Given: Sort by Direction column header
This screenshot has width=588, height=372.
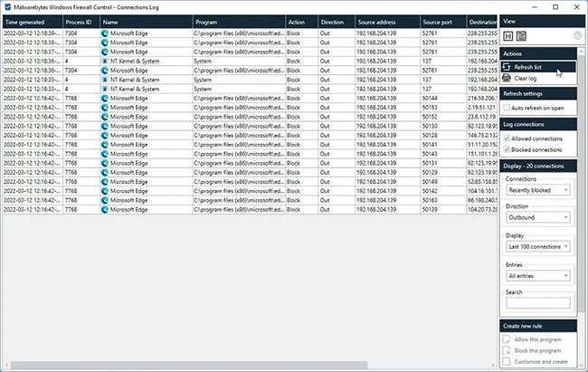Looking at the screenshot, I should click(337, 22).
